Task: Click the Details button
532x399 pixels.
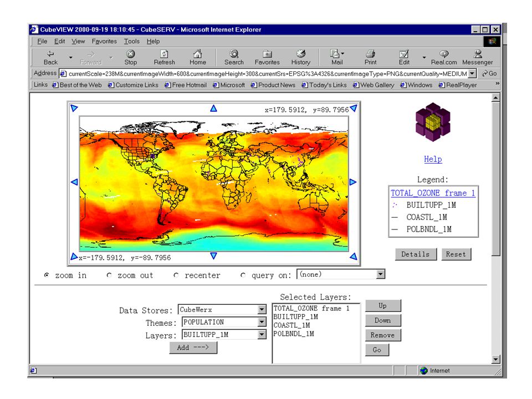Action: point(416,254)
